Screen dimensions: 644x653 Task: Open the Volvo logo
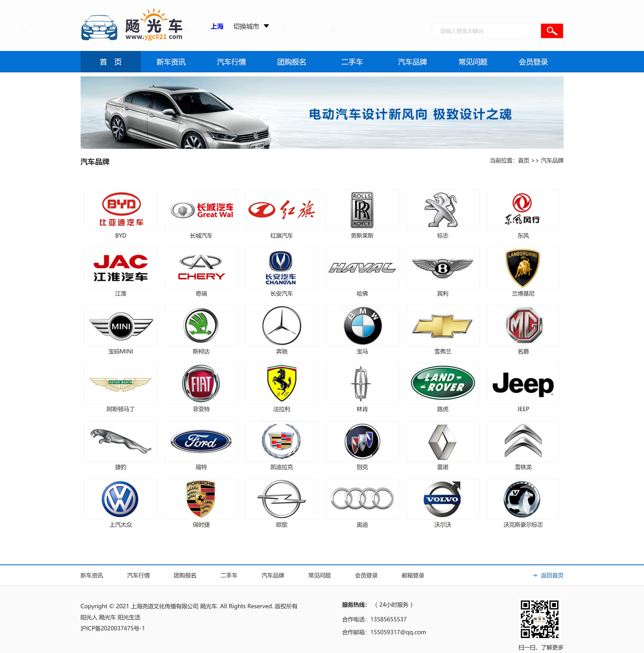coord(443,499)
